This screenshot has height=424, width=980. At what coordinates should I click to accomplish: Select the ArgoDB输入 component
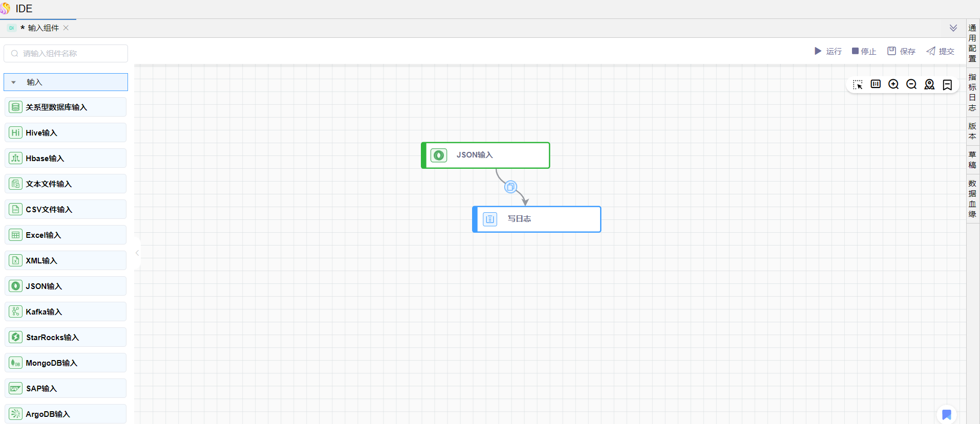pyautogui.click(x=66, y=414)
